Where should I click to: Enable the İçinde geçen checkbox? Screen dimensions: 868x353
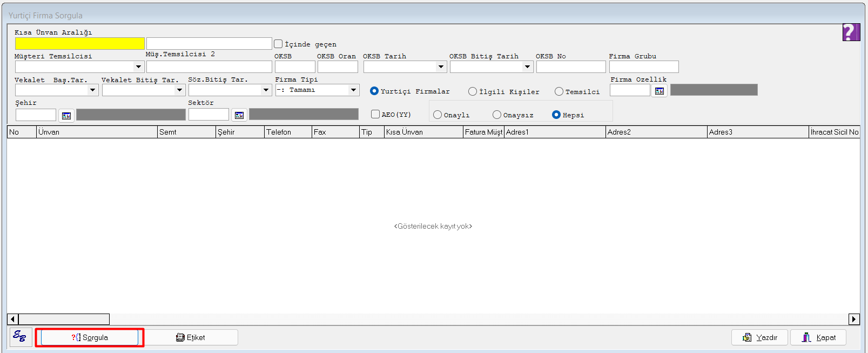(x=278, y=44)
